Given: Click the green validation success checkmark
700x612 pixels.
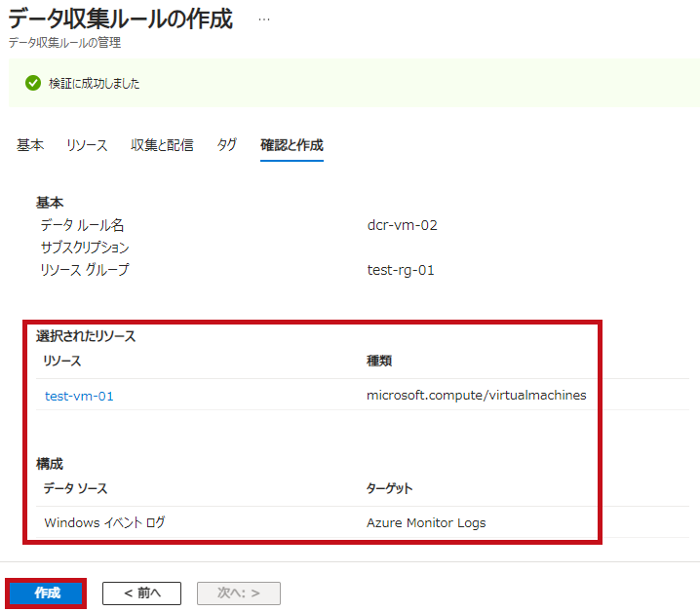Looking at the screenshot, I should (x=33, y=83).
